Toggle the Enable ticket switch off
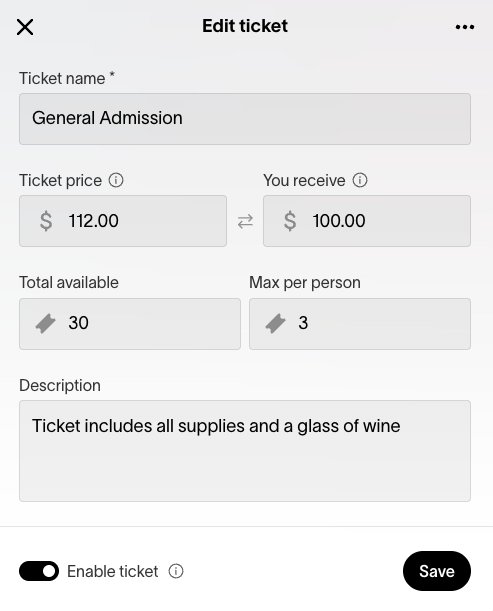This screenshot has height=611, width=493. (x=39, y=571)
